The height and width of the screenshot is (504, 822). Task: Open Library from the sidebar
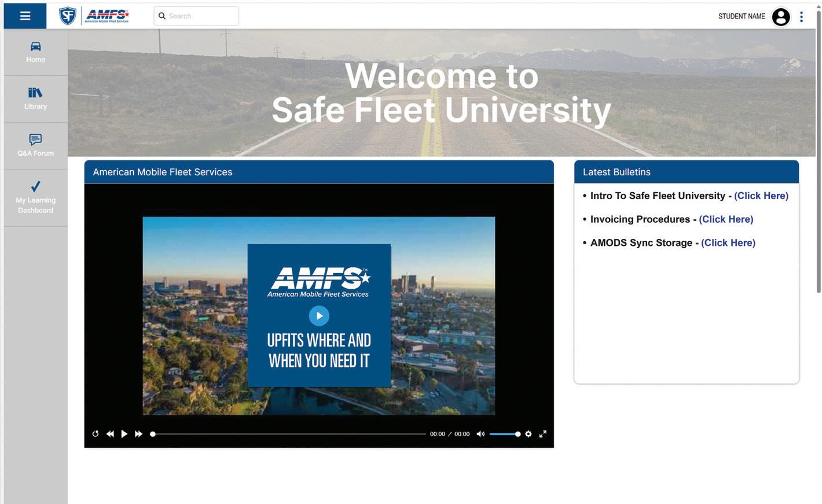click(35, 99)
